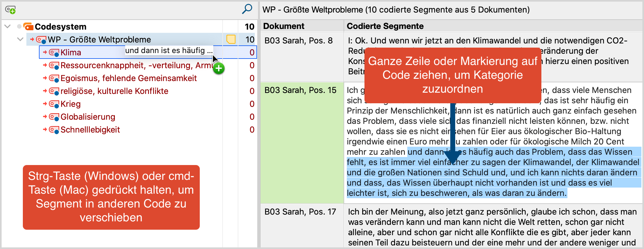Click the frequency 0 next to Ressourcenknappheit
The image size is (644, 249).
[x=252, y=65]
